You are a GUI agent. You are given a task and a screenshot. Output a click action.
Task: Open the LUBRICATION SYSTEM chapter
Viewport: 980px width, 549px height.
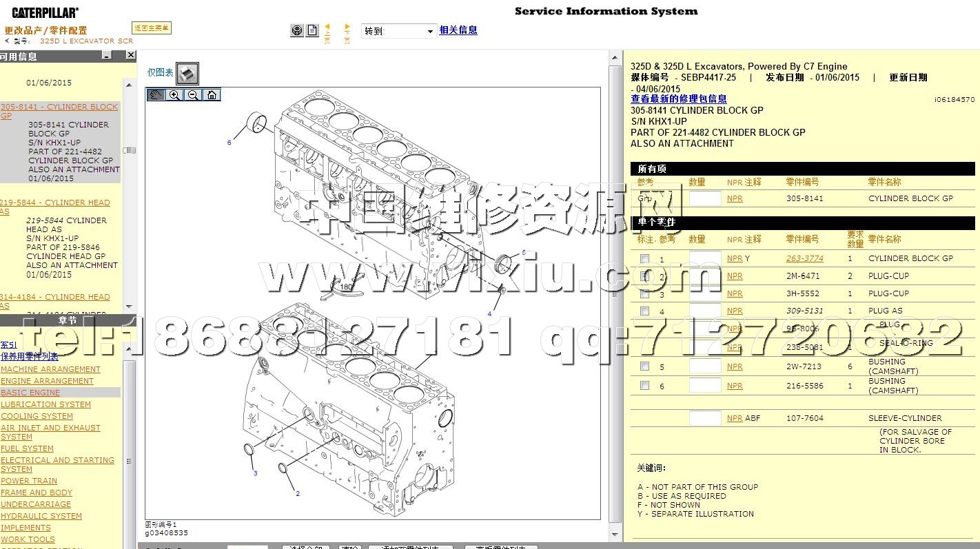45,404
